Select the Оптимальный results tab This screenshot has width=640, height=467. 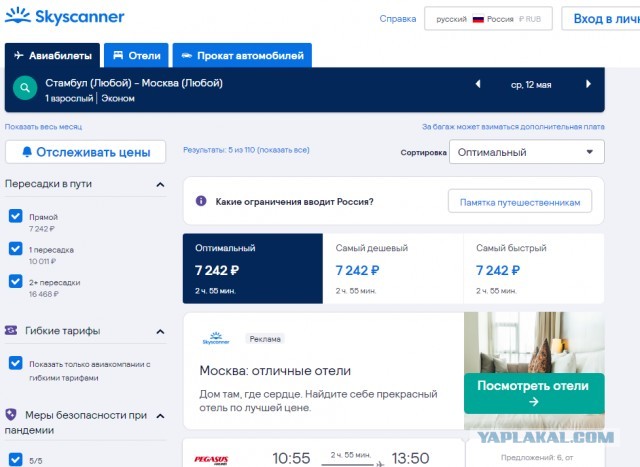(x=253, y=268)
